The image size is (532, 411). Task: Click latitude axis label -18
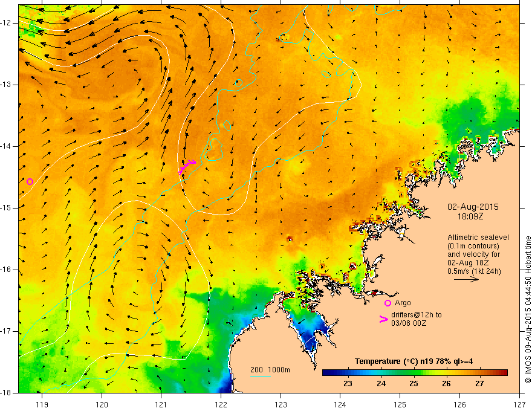6,393
